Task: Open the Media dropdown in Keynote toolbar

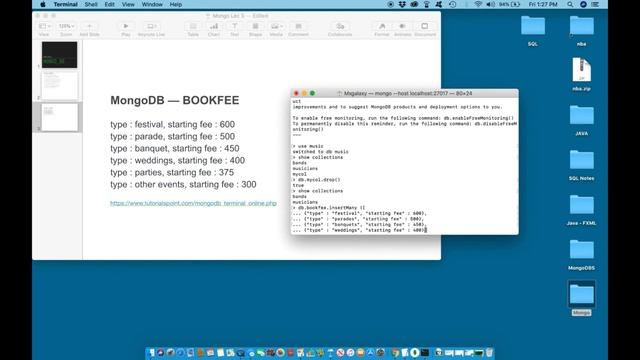Action: coord(276,26)
